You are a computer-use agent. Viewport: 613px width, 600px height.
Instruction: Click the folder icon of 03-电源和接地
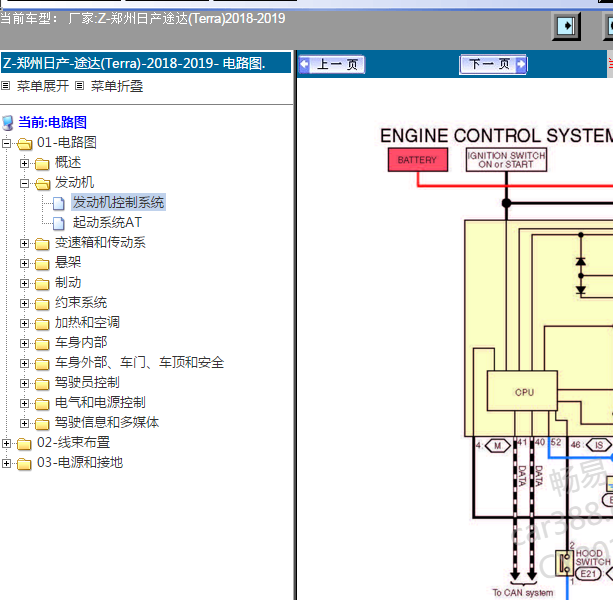coord(24,464)
